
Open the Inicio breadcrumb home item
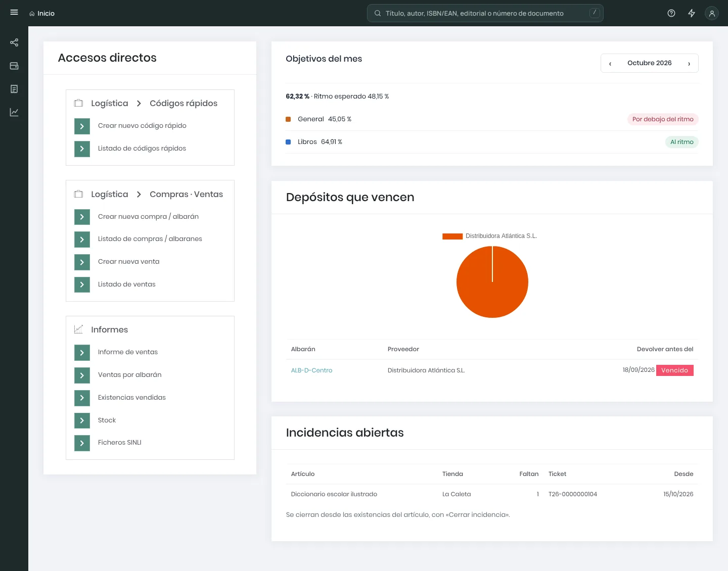coord(42,13)
